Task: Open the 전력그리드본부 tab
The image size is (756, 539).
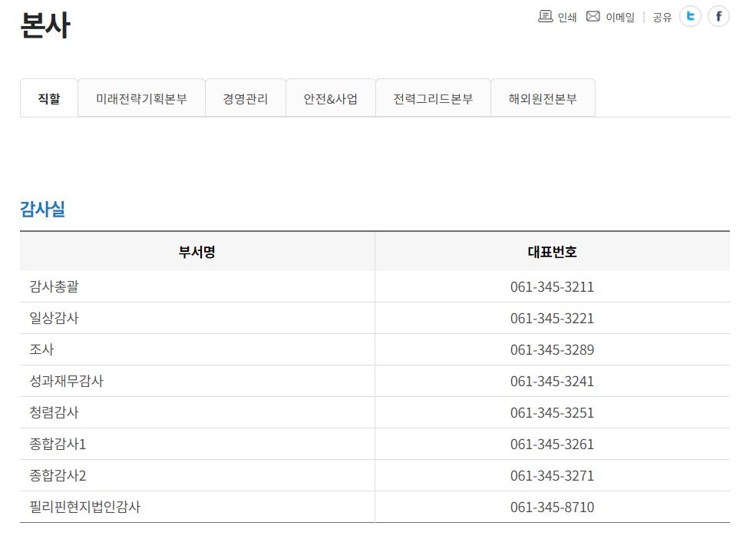Action: (x=433, y=98)
